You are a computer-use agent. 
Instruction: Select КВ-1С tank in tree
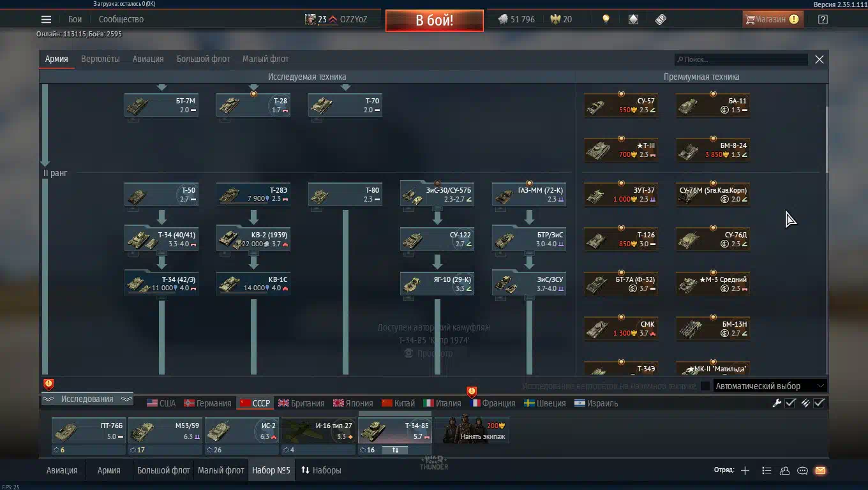(x=253, y=284)
